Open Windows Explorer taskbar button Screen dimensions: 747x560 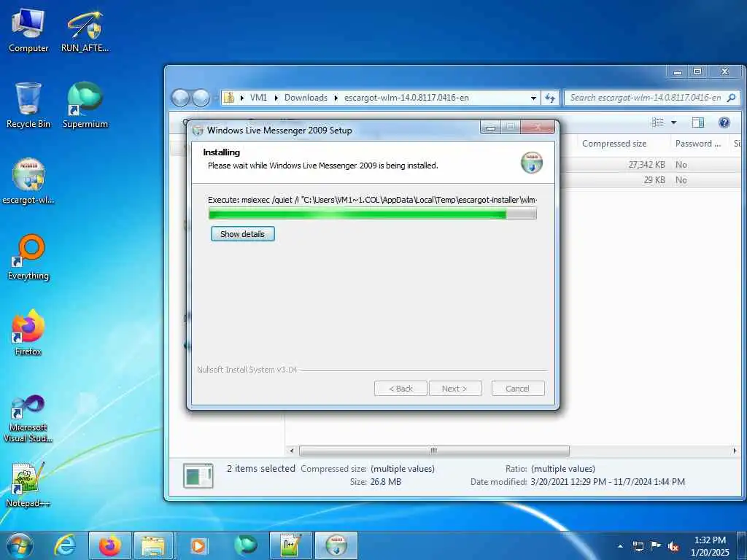pos(153,545)
